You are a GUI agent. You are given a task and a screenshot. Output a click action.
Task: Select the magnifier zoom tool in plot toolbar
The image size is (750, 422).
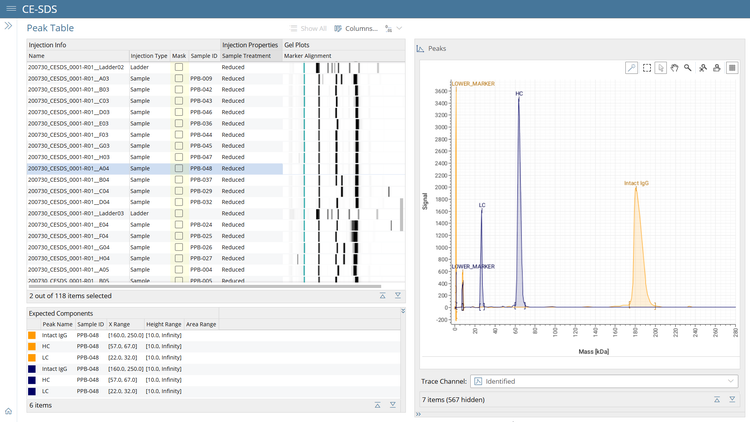(631, 68)
